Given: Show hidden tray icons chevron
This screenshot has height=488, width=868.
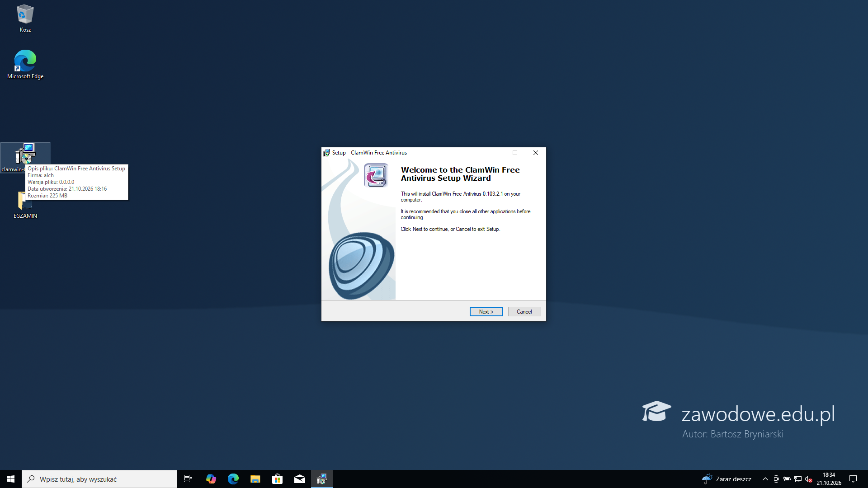Looking at the screenshot, I should [x=765, y=479].
